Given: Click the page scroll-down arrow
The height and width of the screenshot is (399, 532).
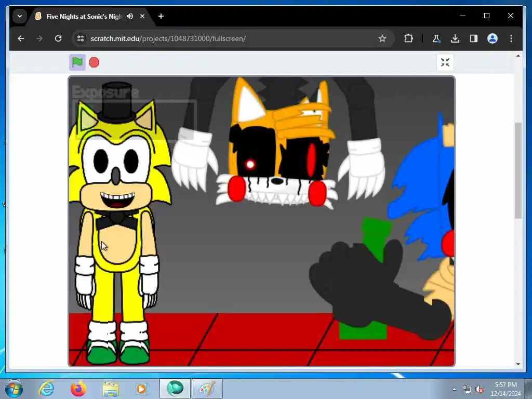Looking at the screenshot, I should pyautogui.click(x=518, y=364).
